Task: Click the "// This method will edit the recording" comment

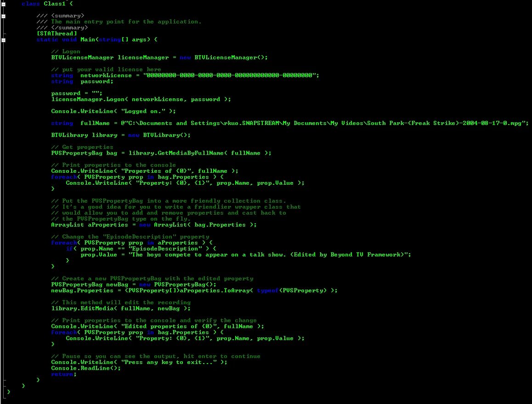Action: (121, 302)
